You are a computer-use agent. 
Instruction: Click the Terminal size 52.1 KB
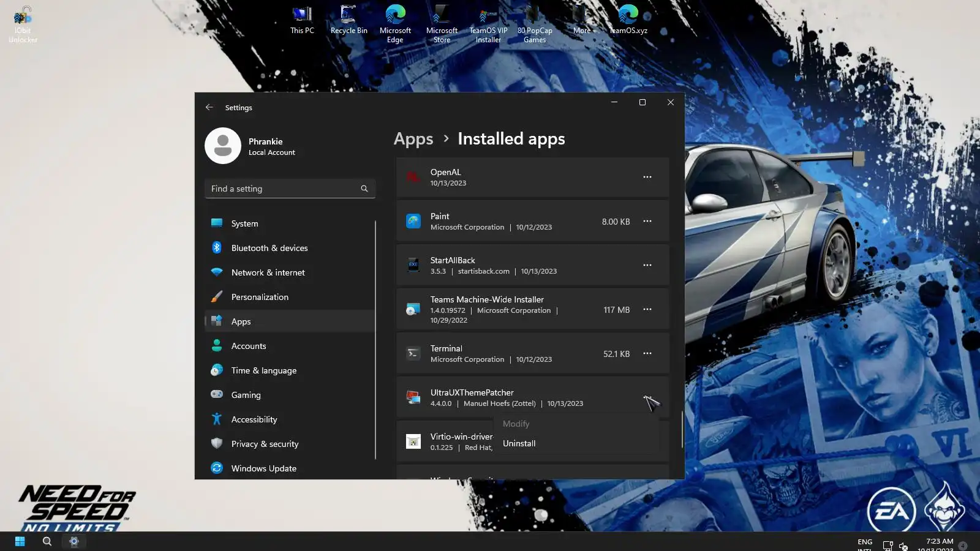(616, 354)
